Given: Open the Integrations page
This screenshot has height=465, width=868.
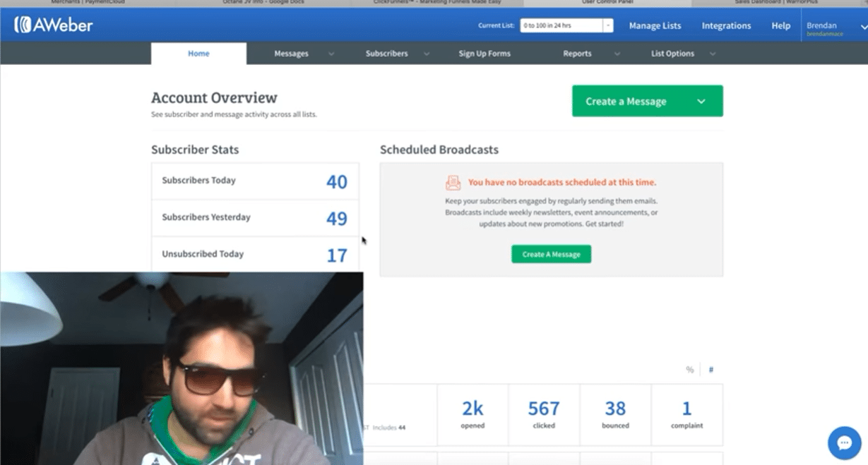Looking at the screenshot, I should (x=726, y=25).
